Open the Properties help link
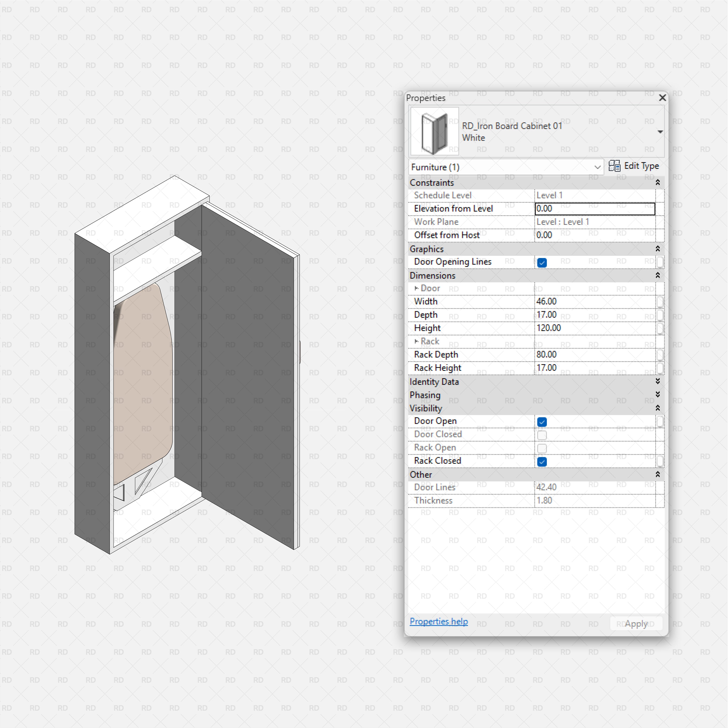This screenshot has height=728, width=728. pos(439,621)
